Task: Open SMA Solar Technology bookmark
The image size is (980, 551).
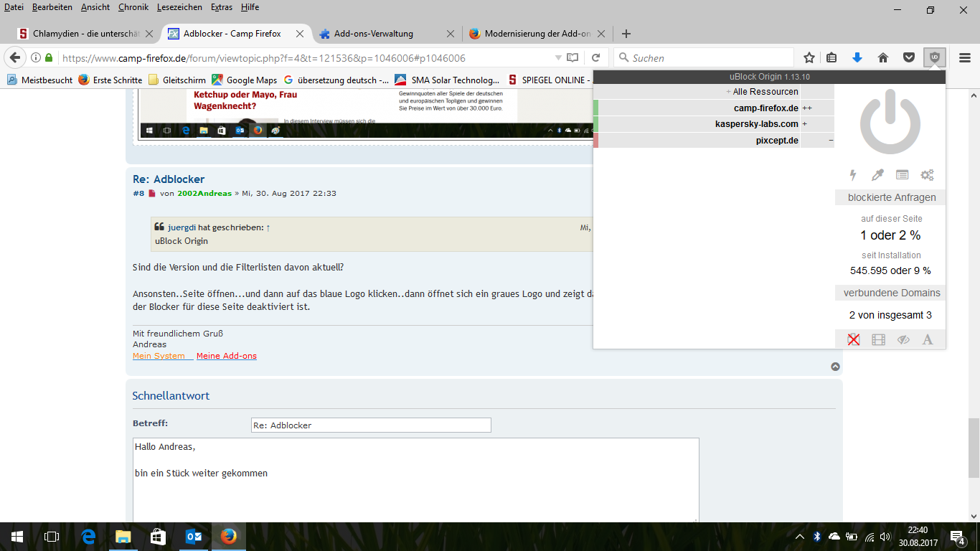Action: pos(447,80)
